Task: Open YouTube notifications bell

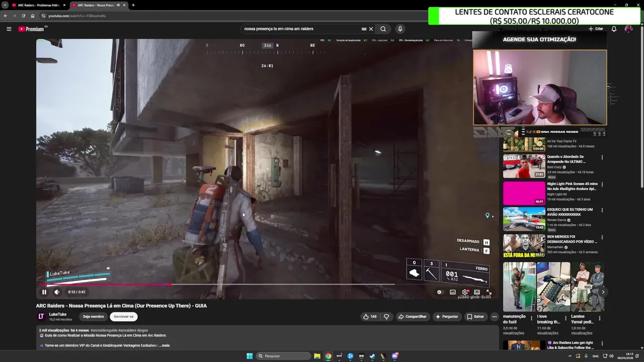Action: pyautogui.click(x=614, y=29)
